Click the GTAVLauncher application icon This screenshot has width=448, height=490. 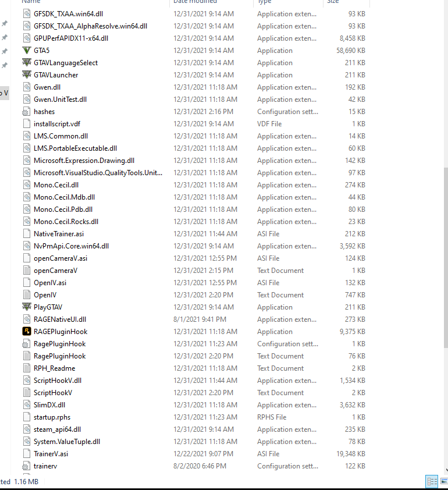click(27, 74)
